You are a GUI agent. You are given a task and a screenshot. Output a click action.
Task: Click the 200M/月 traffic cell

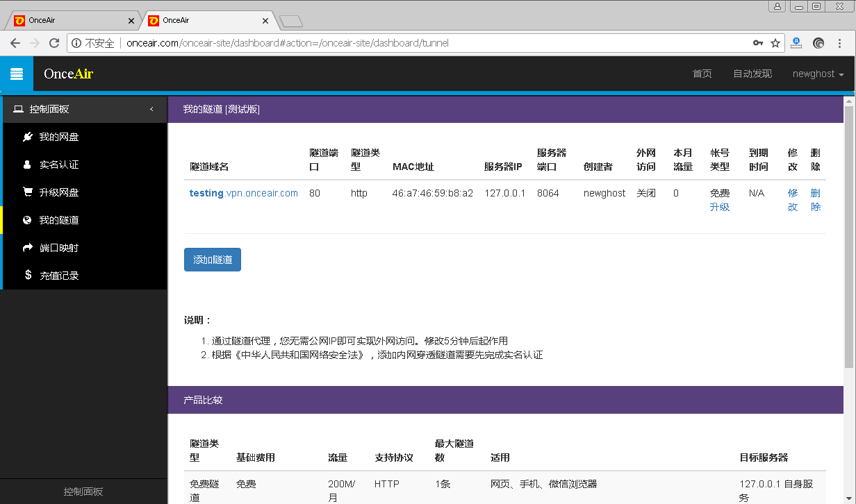(x=341, y=491)
